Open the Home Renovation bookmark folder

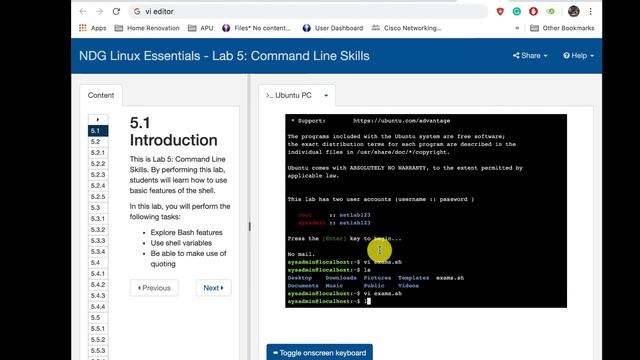pos(147,28)
